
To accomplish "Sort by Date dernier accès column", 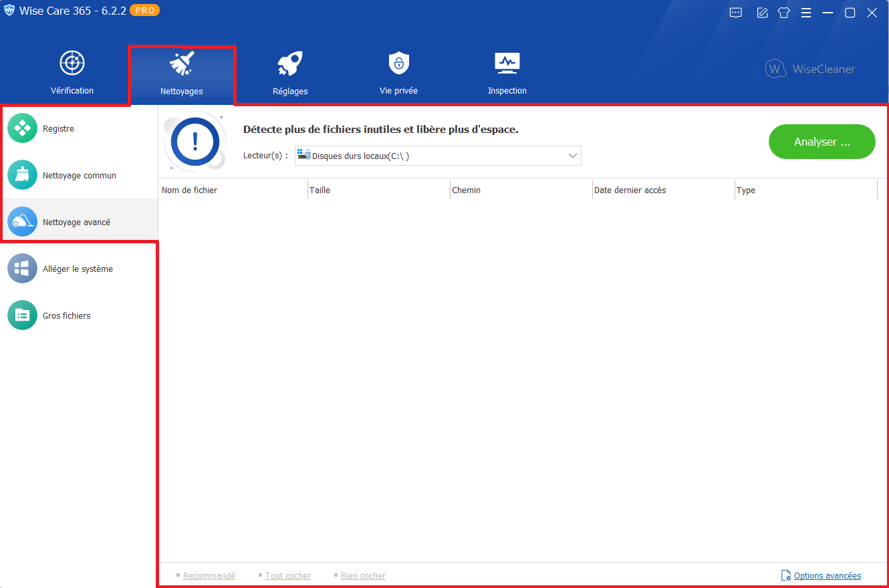I will (664, 190).
